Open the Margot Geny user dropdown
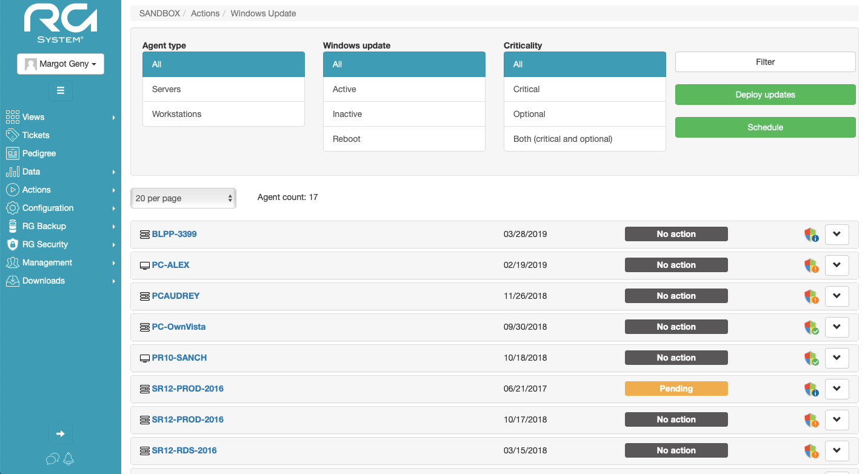The height and width of the screenshot is (474, 868). (61, 64)
